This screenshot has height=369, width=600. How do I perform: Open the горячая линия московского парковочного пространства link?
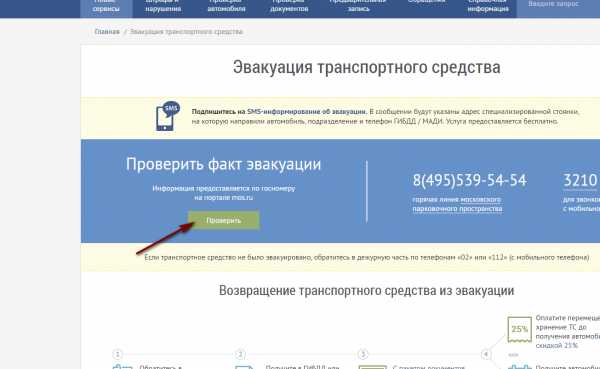click(x=457, y=204)
